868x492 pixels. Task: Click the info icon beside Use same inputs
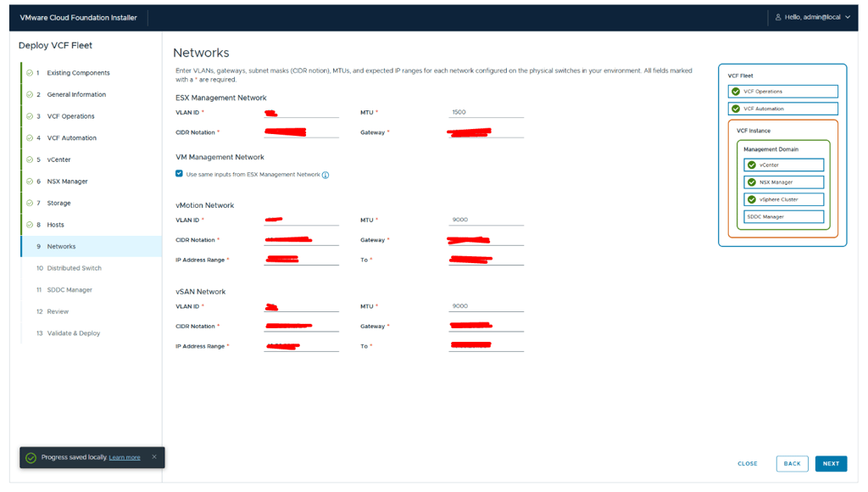325,175
